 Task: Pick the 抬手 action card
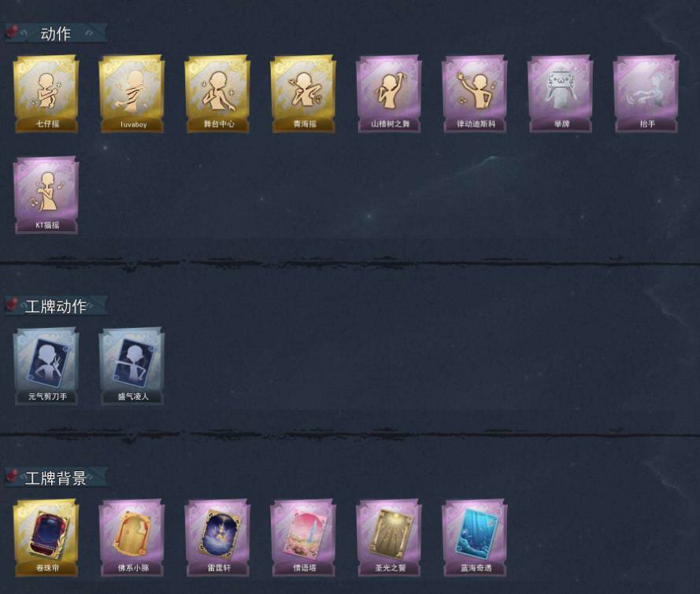click(646, 94)
